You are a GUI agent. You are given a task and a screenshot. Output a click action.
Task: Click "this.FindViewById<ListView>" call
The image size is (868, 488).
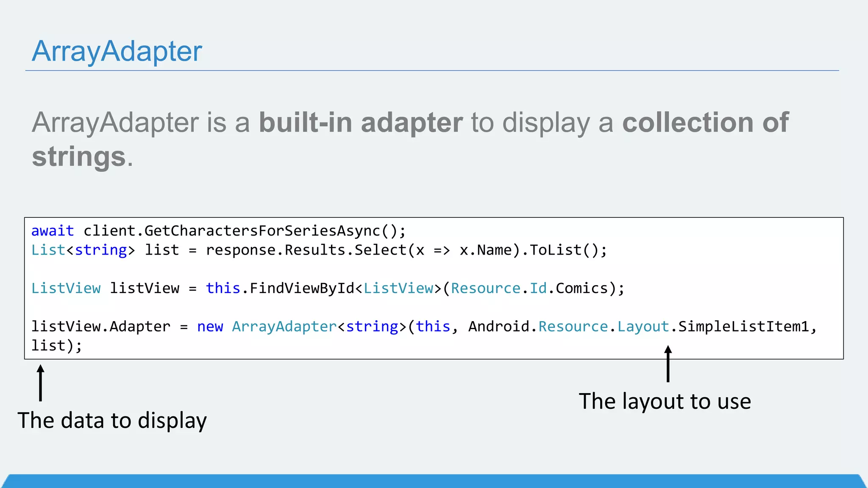(324, 288)
